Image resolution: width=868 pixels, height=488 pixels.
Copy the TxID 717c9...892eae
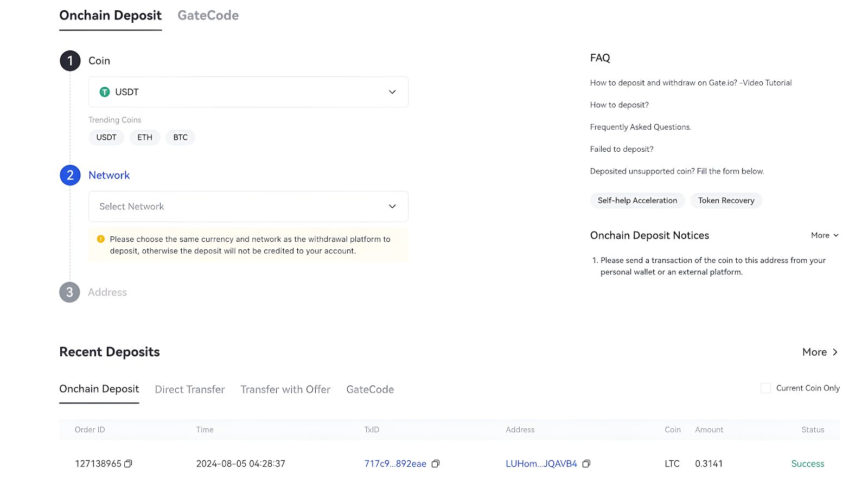pyautogui.click(x=436, y=464)
